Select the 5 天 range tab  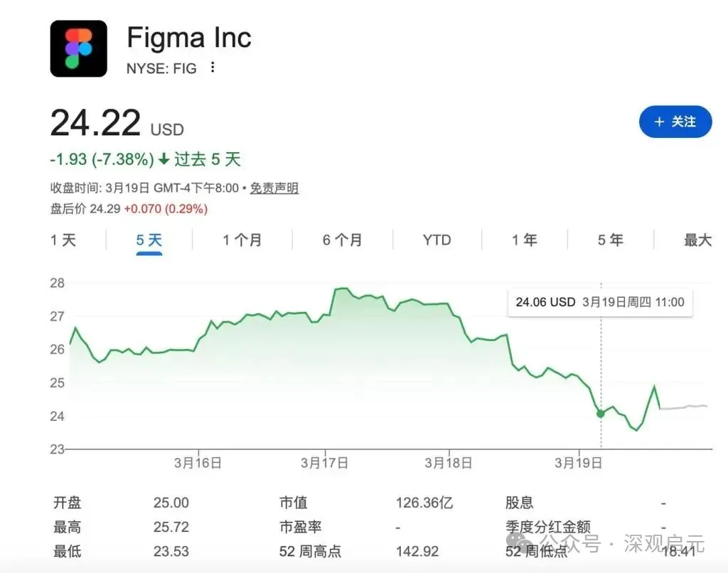149,240
